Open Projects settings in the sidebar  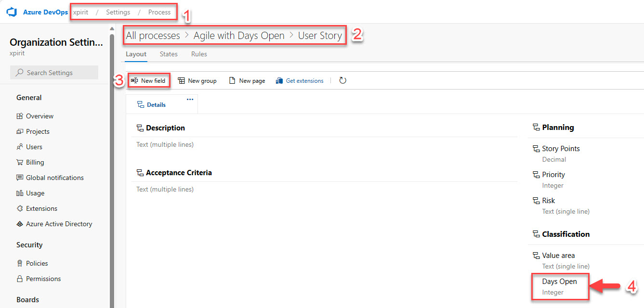(x=38, y=131)
